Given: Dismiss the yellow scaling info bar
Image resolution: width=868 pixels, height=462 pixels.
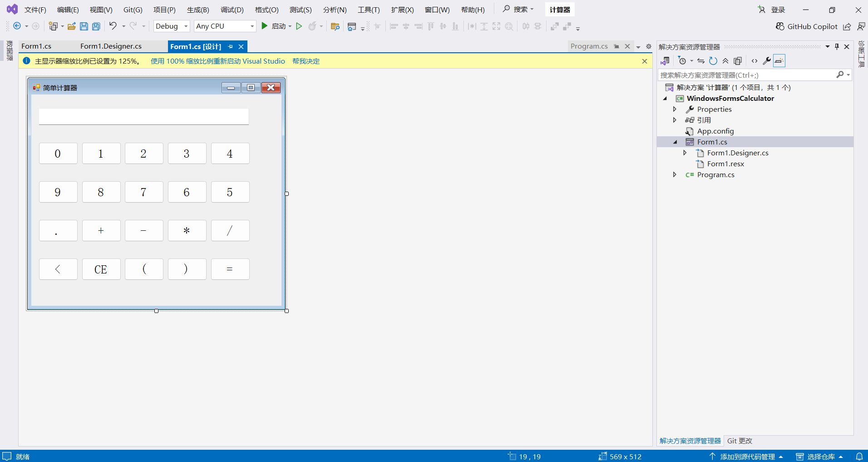Looking at the screenshot, I should (x=644, y=61).
